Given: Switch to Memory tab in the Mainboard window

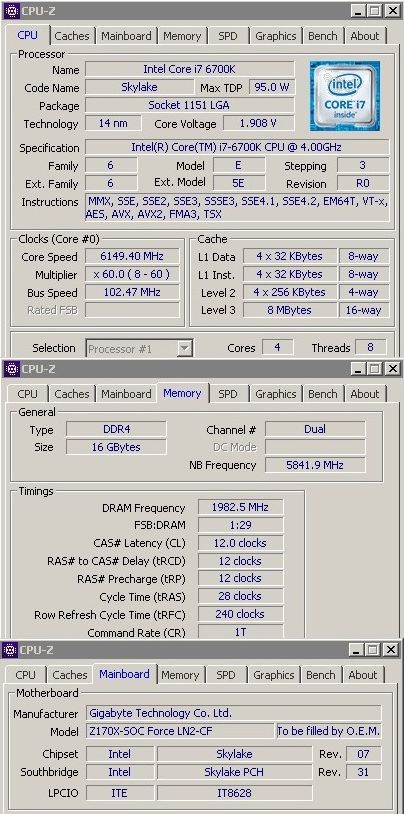Looking at the screenshot, I should pyautogui.click(x=180, y=675).
